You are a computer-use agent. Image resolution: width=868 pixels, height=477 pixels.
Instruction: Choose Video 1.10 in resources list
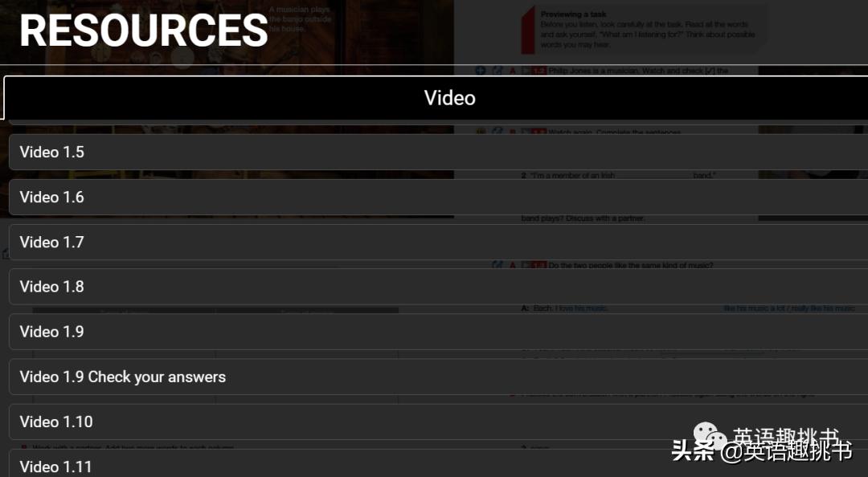click(x=439, y=422)
